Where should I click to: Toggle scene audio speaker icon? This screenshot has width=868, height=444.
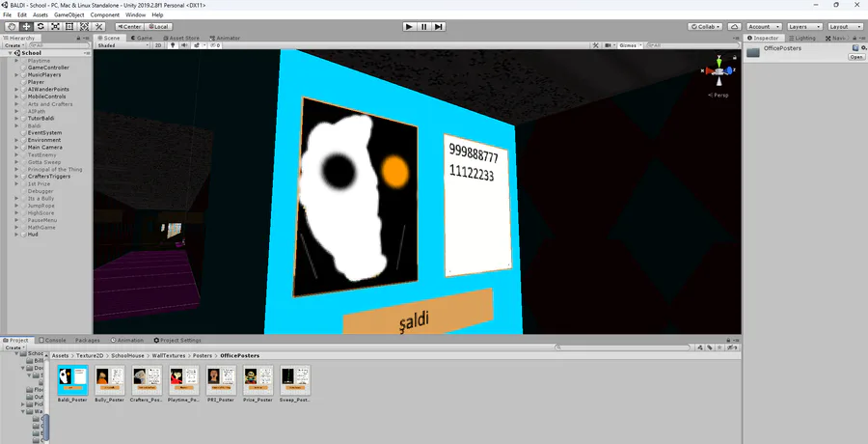point(185,45)
